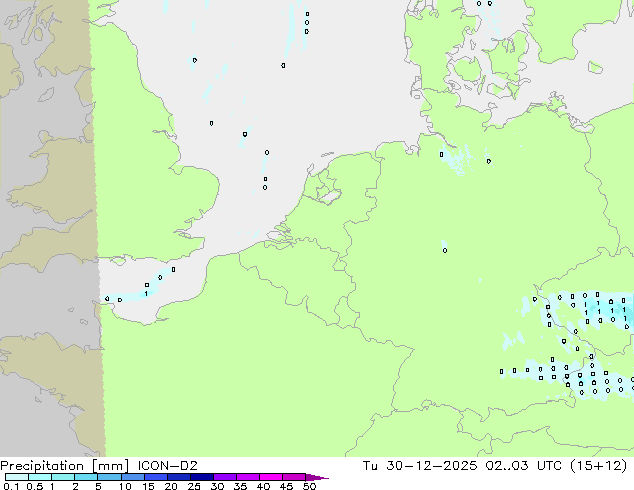Click the isolated 0 marker in central Germany

coord(444,251)
